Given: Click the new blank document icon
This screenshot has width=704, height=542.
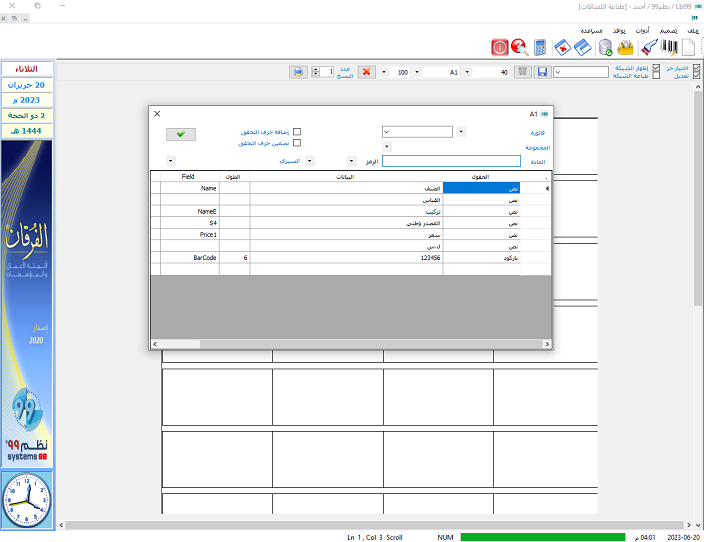Looking at the screenshot, I should pos(688,47).
